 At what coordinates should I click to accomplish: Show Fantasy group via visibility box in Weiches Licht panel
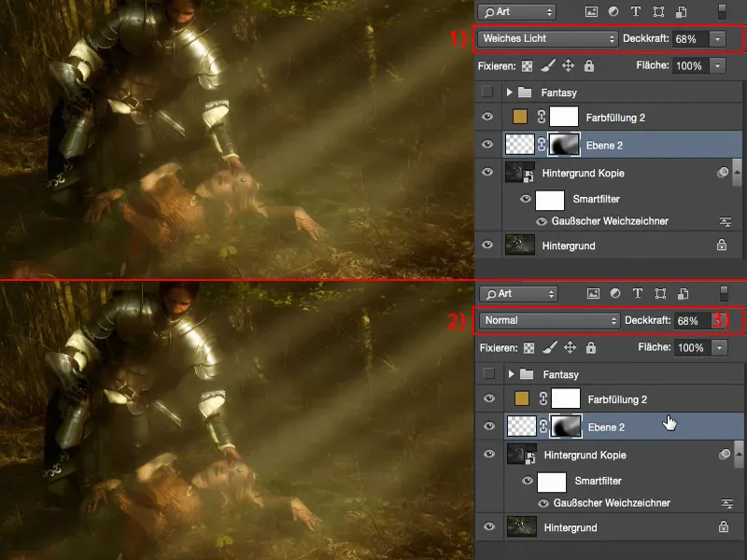point(486,91)
